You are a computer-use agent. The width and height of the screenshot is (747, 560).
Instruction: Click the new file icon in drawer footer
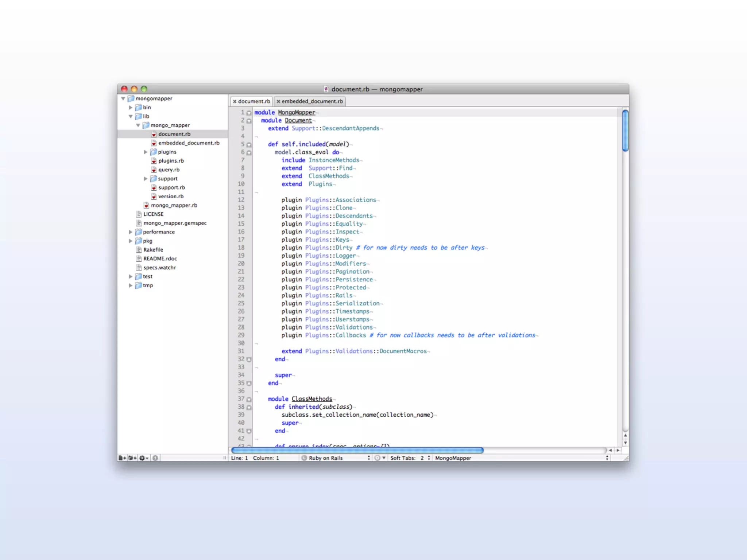[x=122, y=458]
